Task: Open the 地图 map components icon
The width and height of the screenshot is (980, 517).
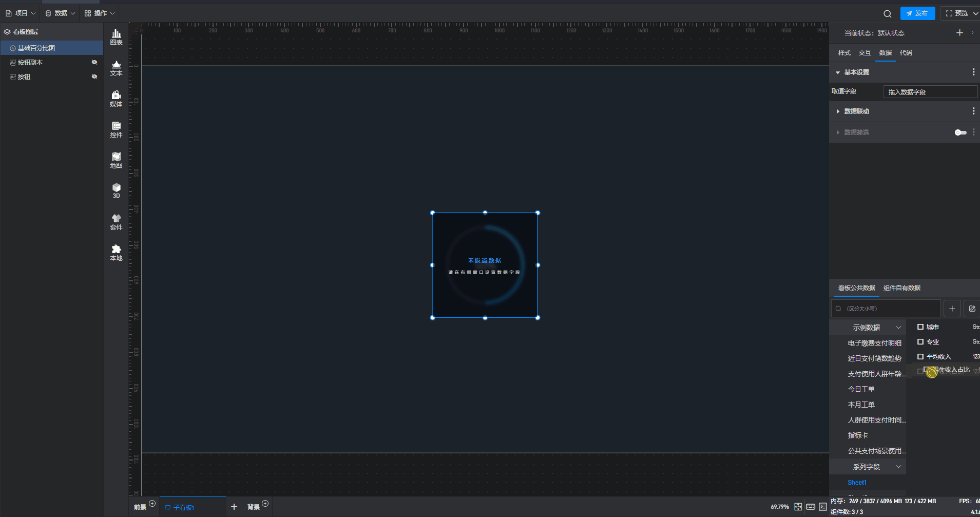Action: pos(116,160)
